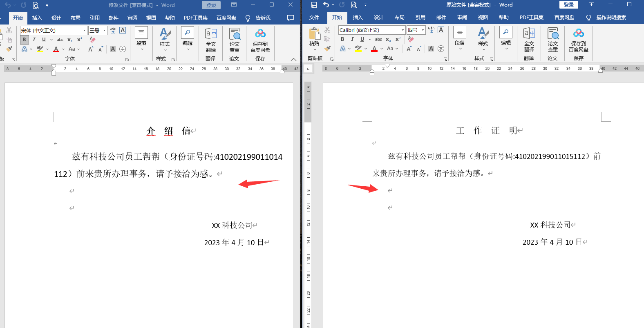Toggle Italic in the 原始文件 window
The width and height of the screenshot is (644, 328).
click(352, 39)
